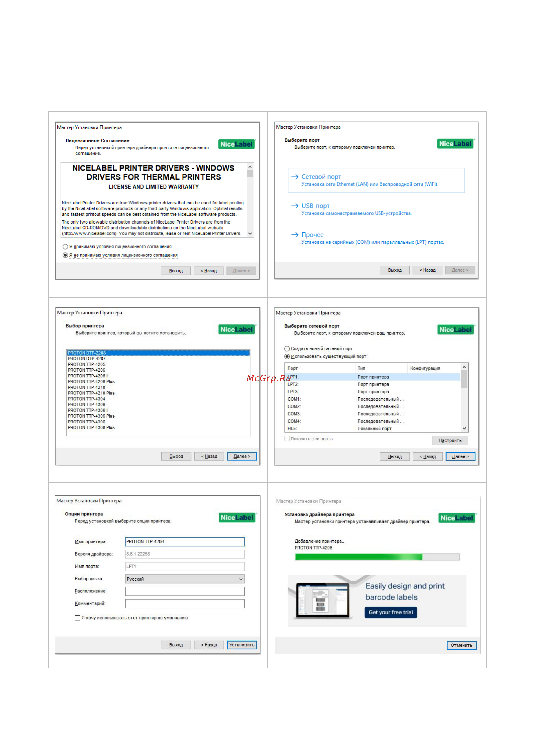Viewport: 535px width, 756px height.
Task: Click Назад in Опции принтера dialog
Action: 209,645
